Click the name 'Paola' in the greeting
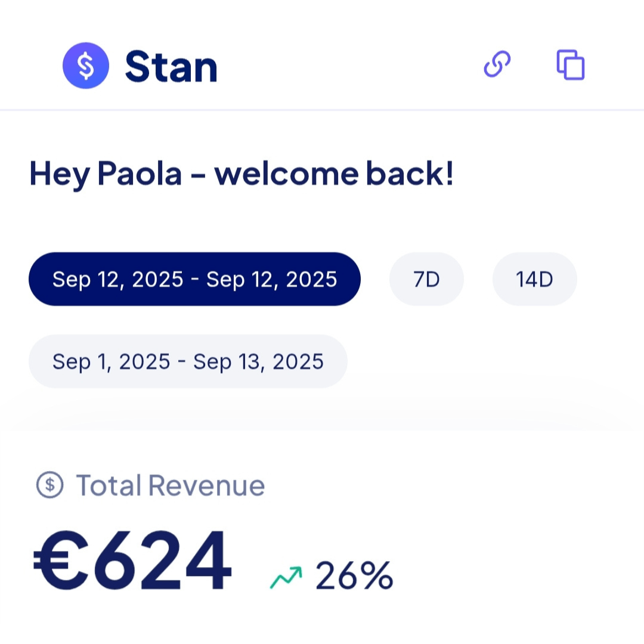 tap(140, 174)
